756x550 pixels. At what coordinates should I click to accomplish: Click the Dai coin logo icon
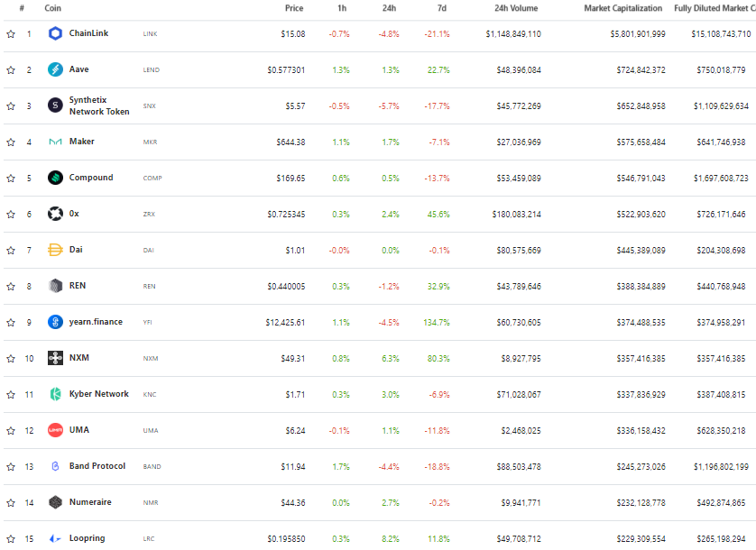point(55,250)
